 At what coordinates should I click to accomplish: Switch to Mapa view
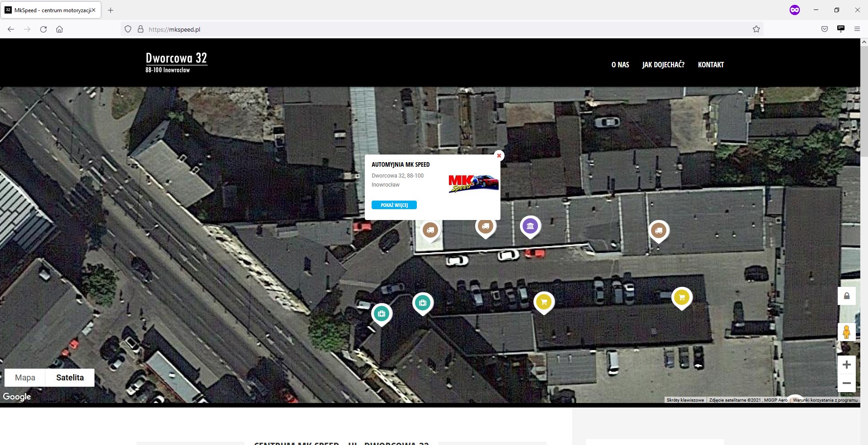pos(25,377)
